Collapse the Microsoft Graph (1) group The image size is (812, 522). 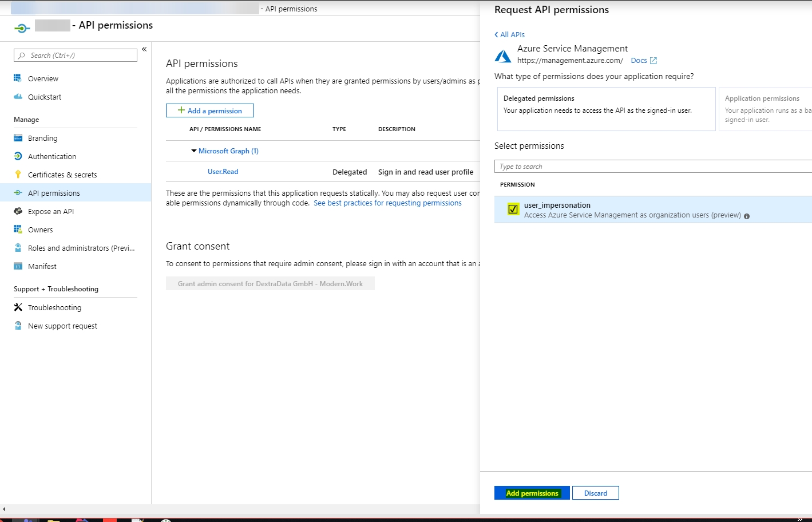(x=194, y=151)
